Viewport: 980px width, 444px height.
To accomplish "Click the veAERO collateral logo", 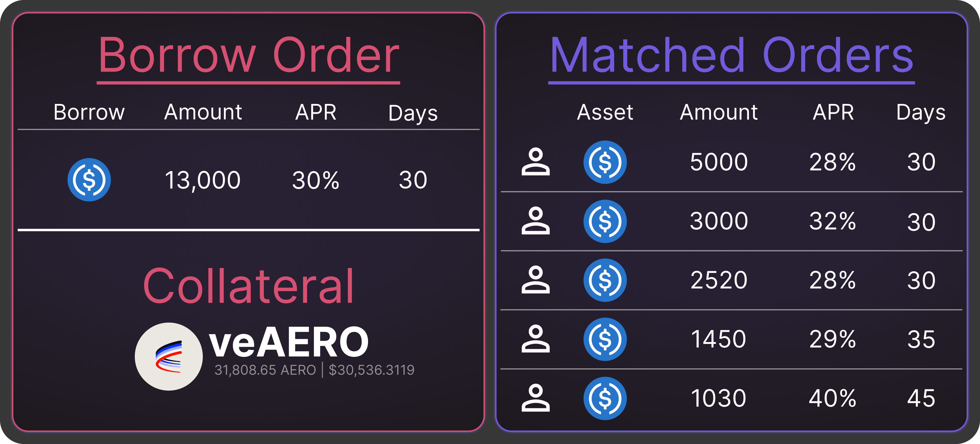I will pos(169,357).
